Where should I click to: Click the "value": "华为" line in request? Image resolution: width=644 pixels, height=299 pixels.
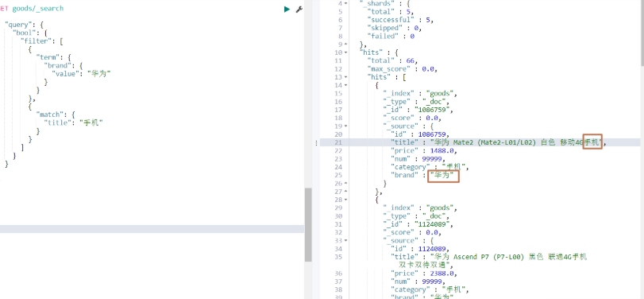coord(81,74)
